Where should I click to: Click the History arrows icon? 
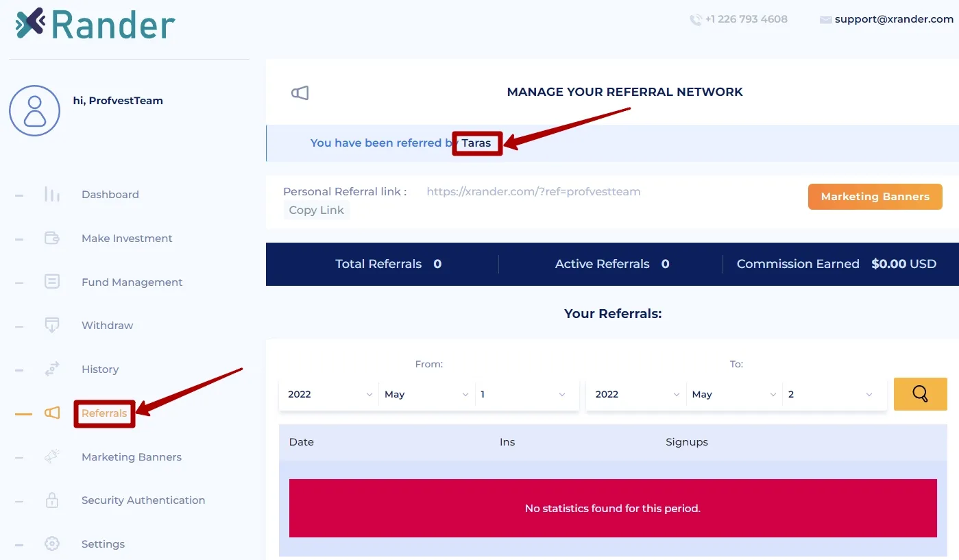52,369
